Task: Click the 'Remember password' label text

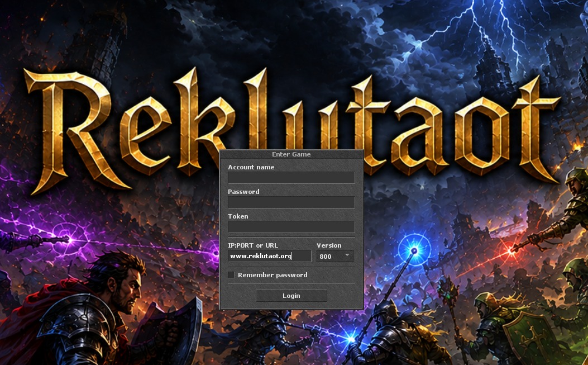Action: click(273, 275)
